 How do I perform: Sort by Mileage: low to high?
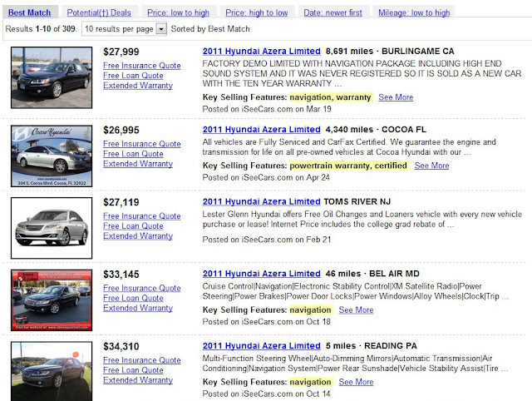click(414, 12)
